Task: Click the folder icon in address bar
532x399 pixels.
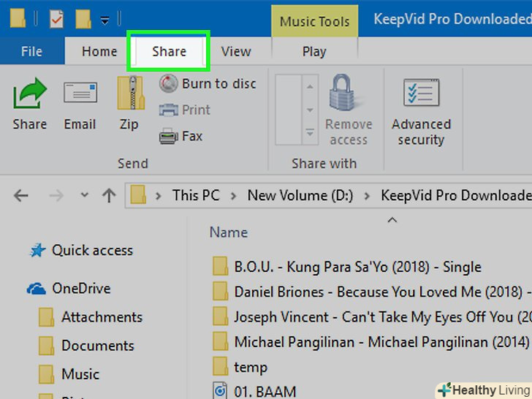Action: 138,194
